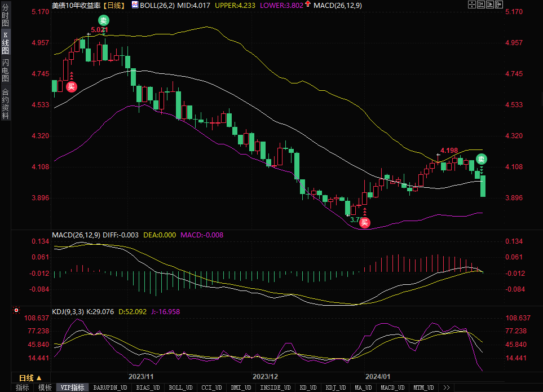
Task: Open 闪电图 view in sidebar
Action: 5,71
